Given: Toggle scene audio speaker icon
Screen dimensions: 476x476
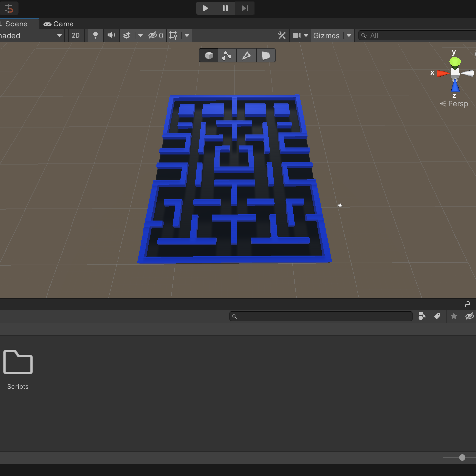Looking at the screenshot, I should point(111,36).
